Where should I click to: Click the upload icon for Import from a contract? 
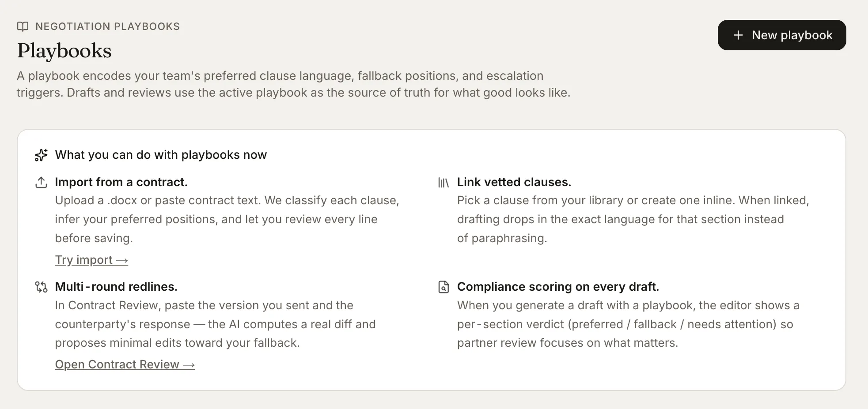coord(41,182)
